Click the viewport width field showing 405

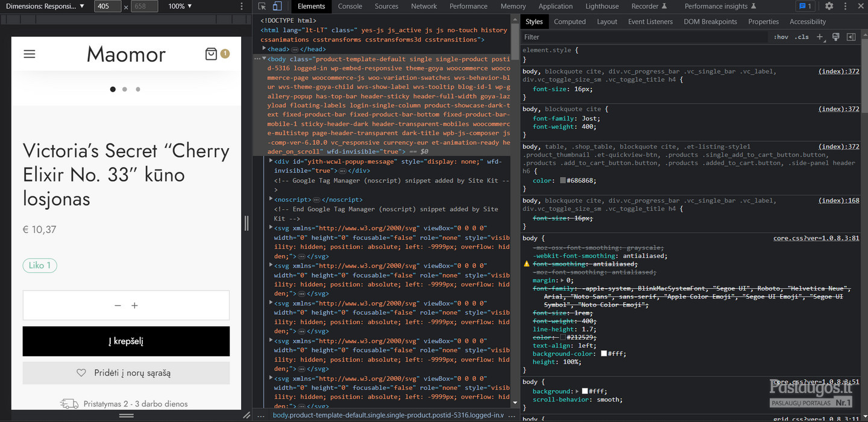[x=108, y=6]
